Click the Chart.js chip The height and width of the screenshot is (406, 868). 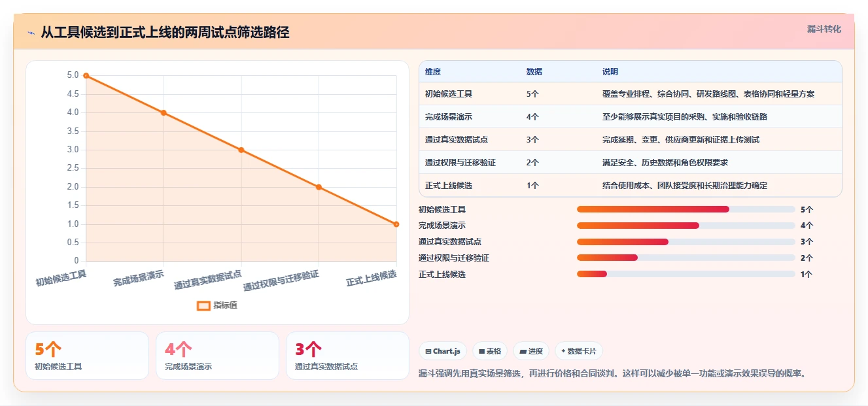(442, 351)
